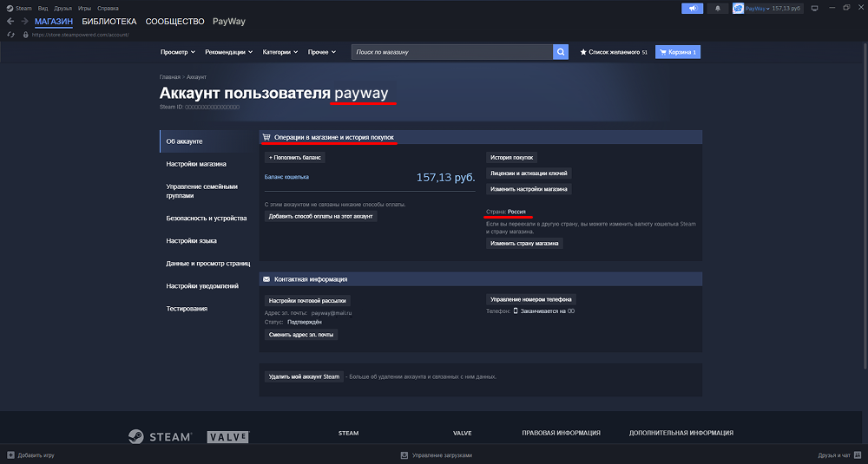Click Изменить настройки магазина button
The image size is (868, 464).
(x=529, y=189)
